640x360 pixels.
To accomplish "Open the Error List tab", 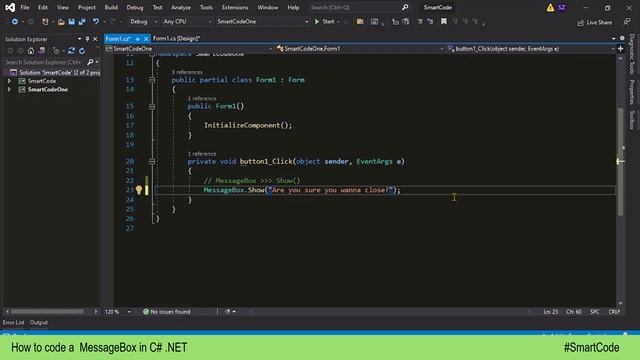I will (x=13, y=322).
